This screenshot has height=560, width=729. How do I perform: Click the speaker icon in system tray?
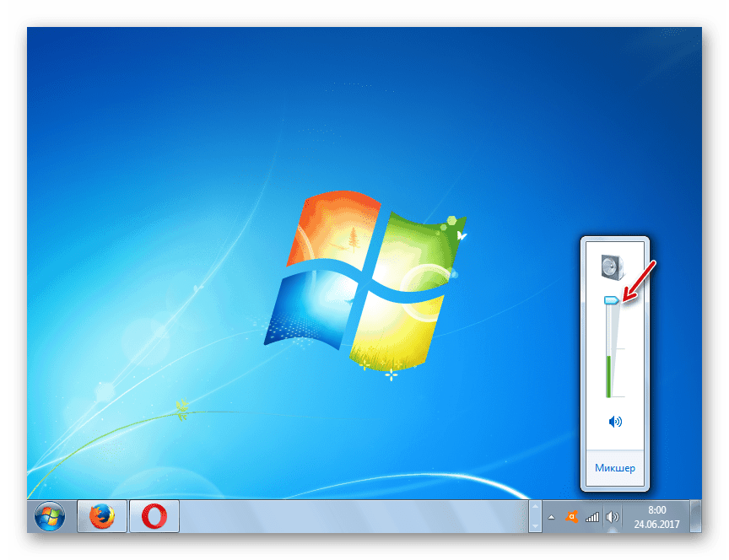[x=613, y=517]
